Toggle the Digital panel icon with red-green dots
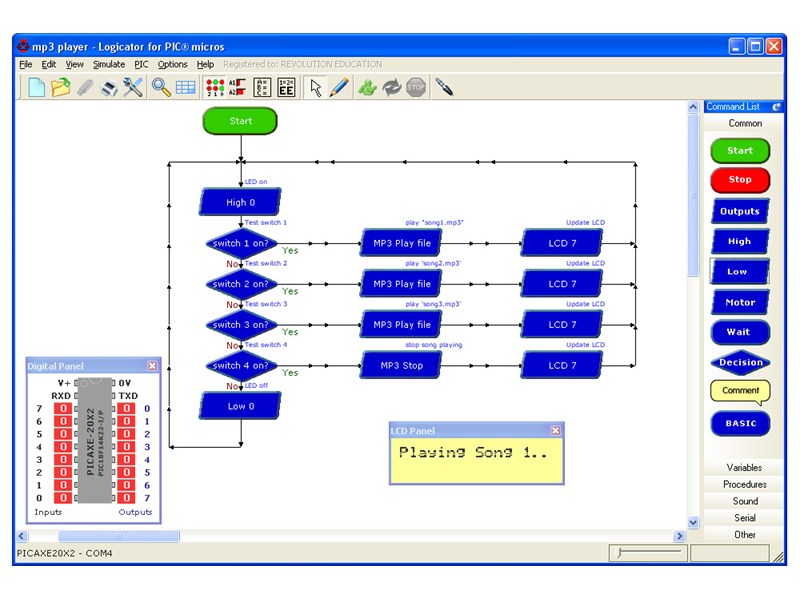800x600 pixels. (x=215, y=88)
